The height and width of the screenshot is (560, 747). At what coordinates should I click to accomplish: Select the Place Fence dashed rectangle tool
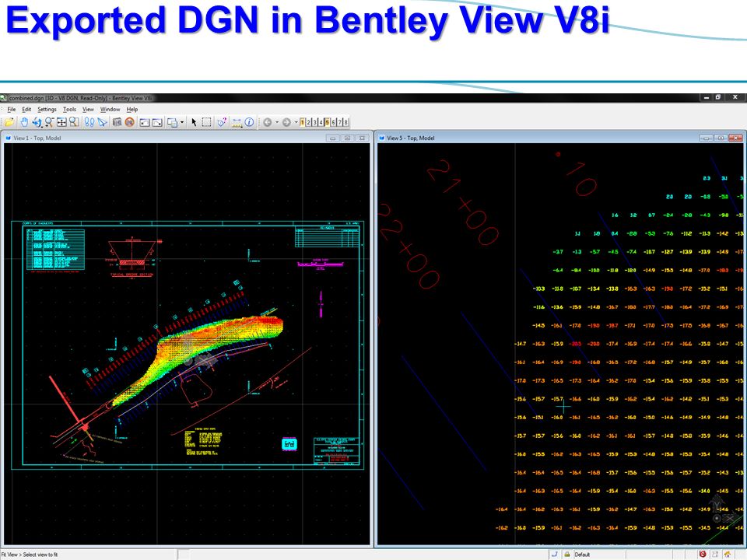tap(206, 122)
